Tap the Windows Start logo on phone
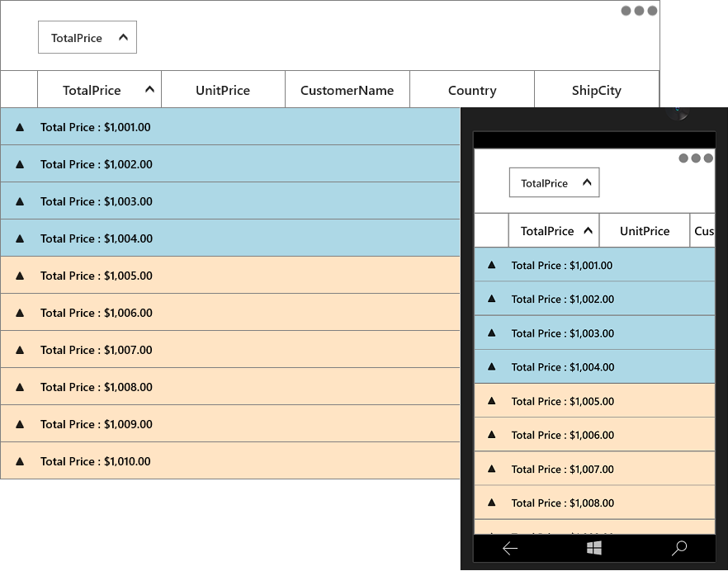The height and width of the screenshot is (571, 728). pos(593,548)
